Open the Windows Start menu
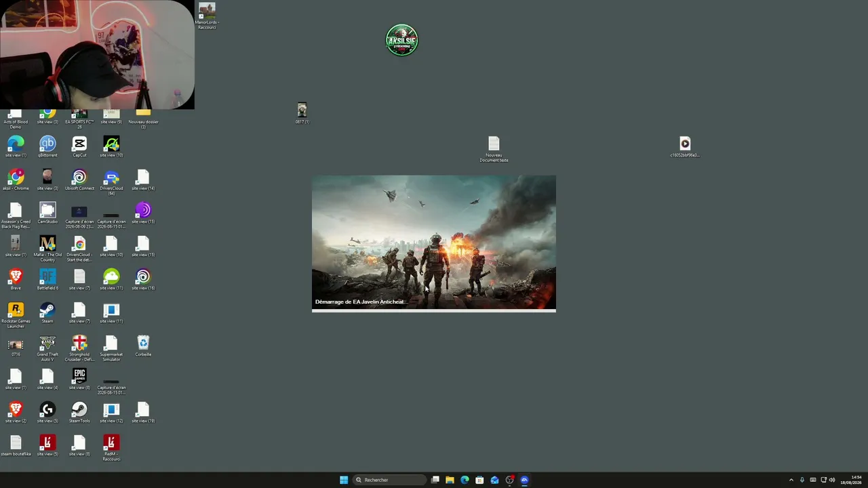The width and height of the screenshot is (868, 488). pos(344,480)
